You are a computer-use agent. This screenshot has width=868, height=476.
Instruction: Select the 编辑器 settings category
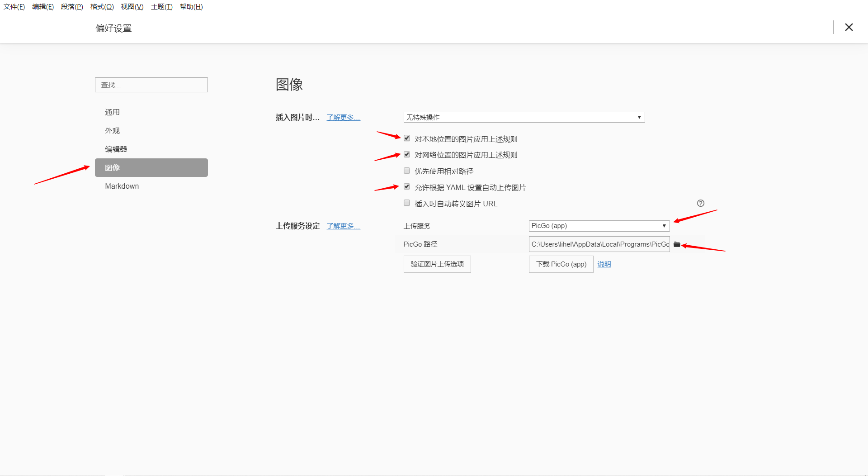click(x=151, y=149)
